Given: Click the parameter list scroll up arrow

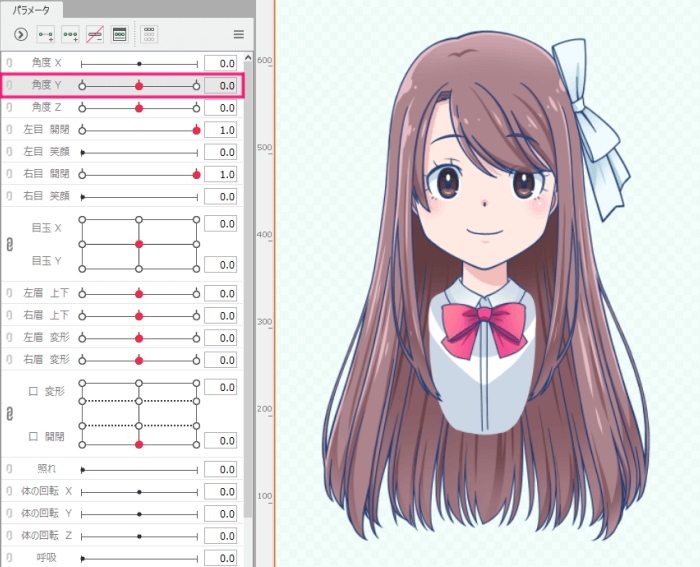Looking at the screenshot, I should pyautogui.click(x=248, y=58).
